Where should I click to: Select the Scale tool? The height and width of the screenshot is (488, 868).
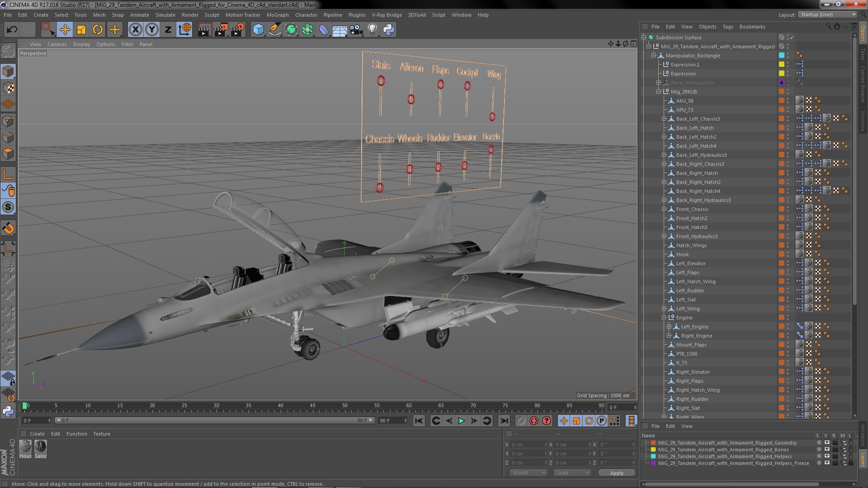(81, 30)
